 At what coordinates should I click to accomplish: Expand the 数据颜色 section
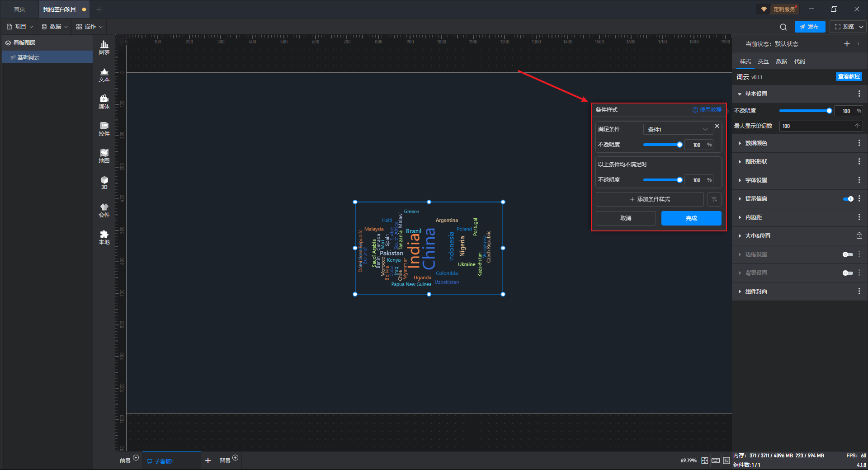756,143
